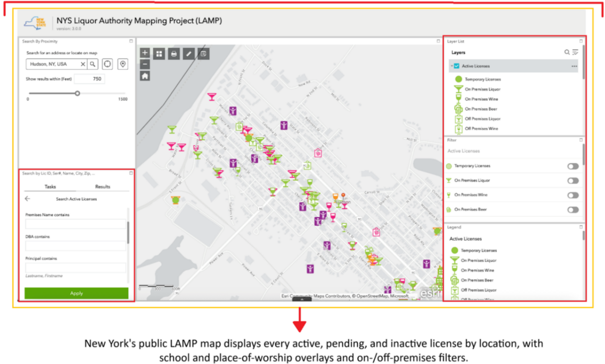Collapse the Active Licenses layer arrow
The image size is (605, 364).
pos(451,66)
